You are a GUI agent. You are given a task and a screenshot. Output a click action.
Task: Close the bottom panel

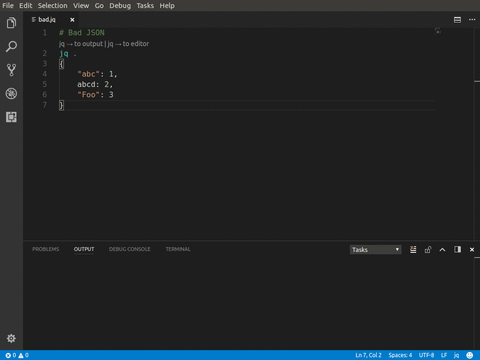pos(472,250)
